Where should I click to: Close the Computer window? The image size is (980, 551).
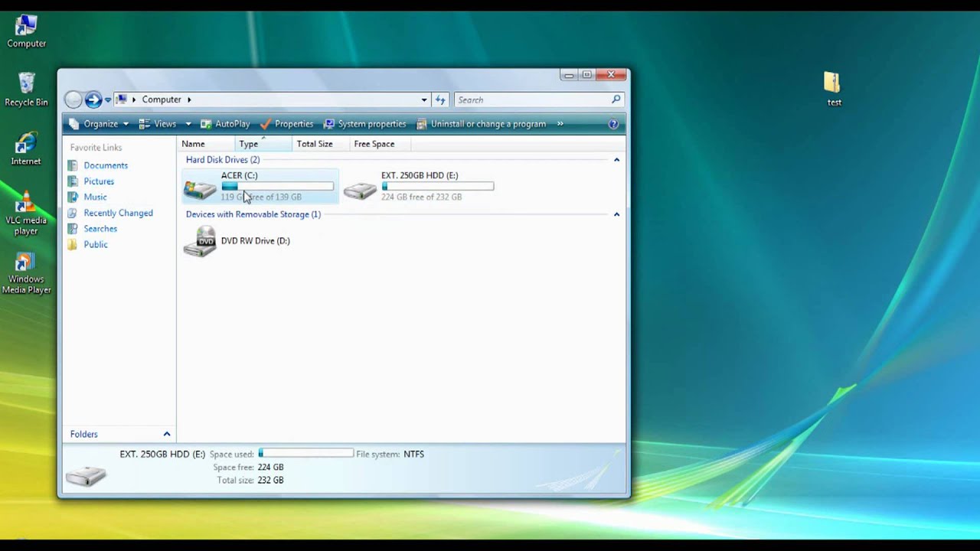coord(612,75)
